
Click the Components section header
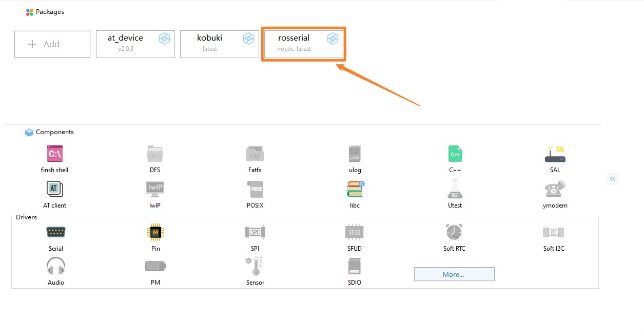click(50, 132)
